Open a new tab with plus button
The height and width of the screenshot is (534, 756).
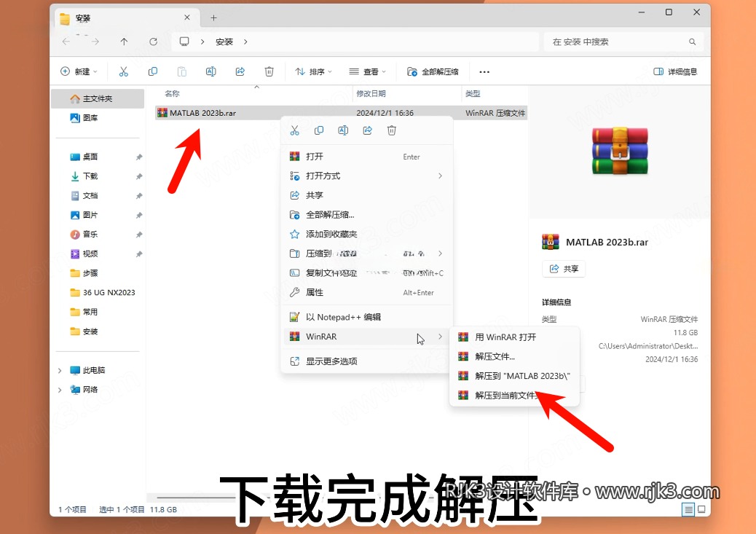213,17
